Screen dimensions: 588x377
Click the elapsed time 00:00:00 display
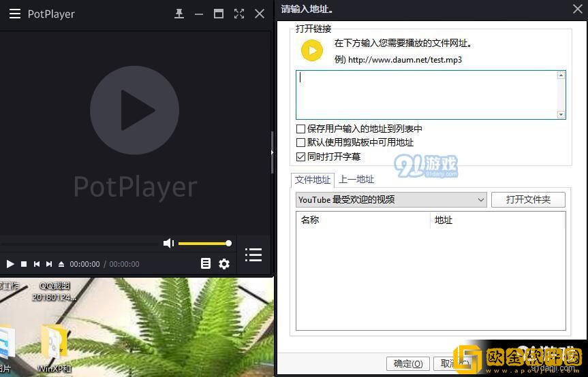point(84,264)
